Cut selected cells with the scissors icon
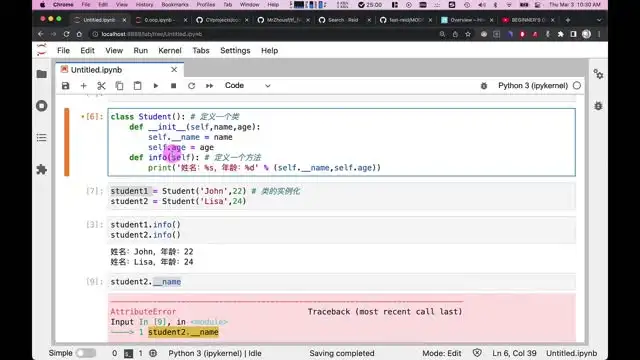 pyautogui.click(x=101, y=86)
